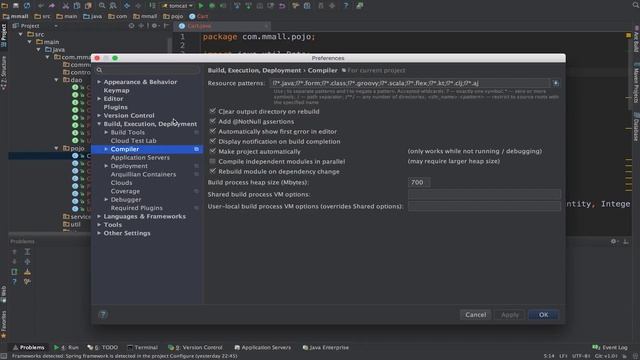Click the Shared build process VM options field
The width and height of the screenshot is (640, 360).
(x=484, y=194)
